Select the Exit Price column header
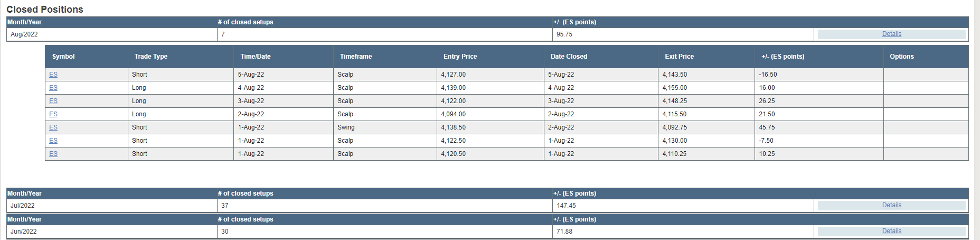 click(679, 57)
